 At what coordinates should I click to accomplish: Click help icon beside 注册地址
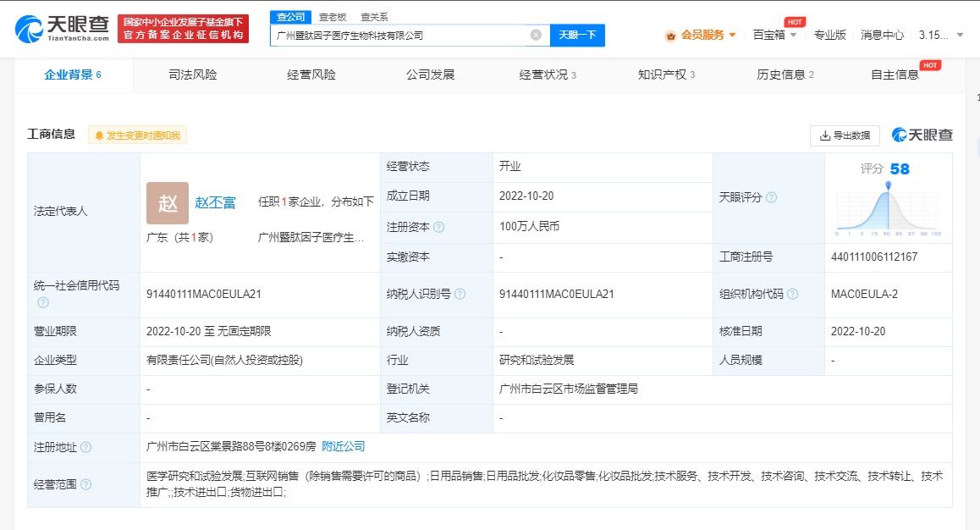(x=85, y=447)
